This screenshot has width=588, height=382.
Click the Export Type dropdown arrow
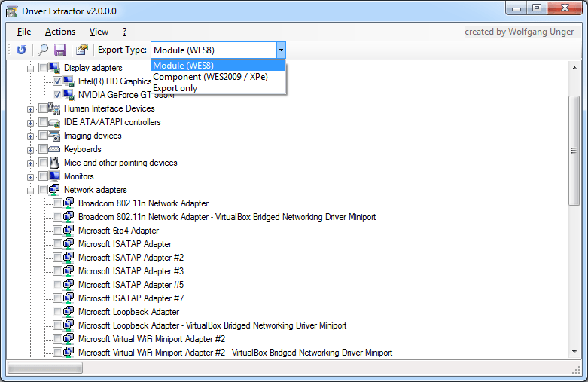[x=281, y=50]
